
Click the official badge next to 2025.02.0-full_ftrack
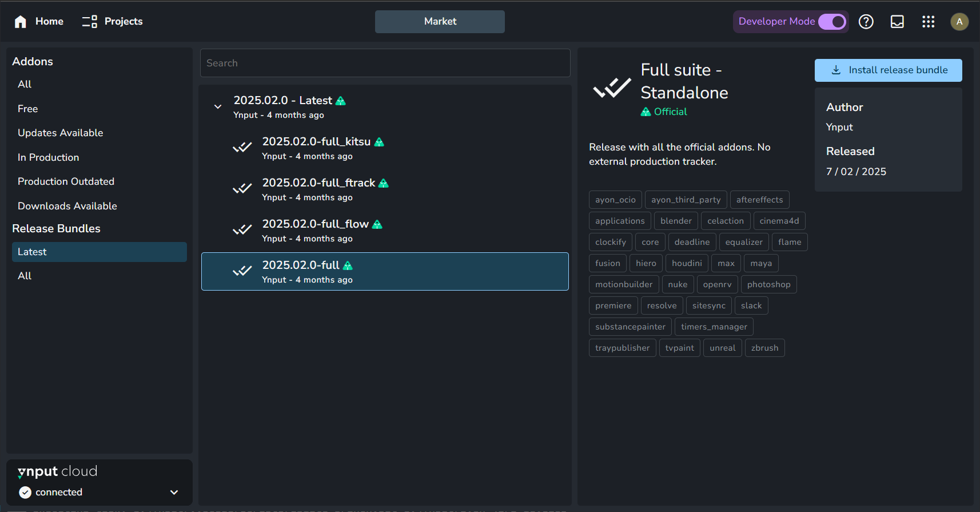click(x=384, y=183)
